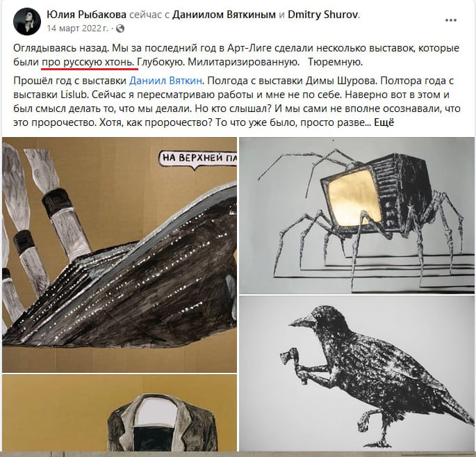The image size is (476, 457).
Task: Open Юлия Рыбакова's profile avatar
Action: click(27, 22)
